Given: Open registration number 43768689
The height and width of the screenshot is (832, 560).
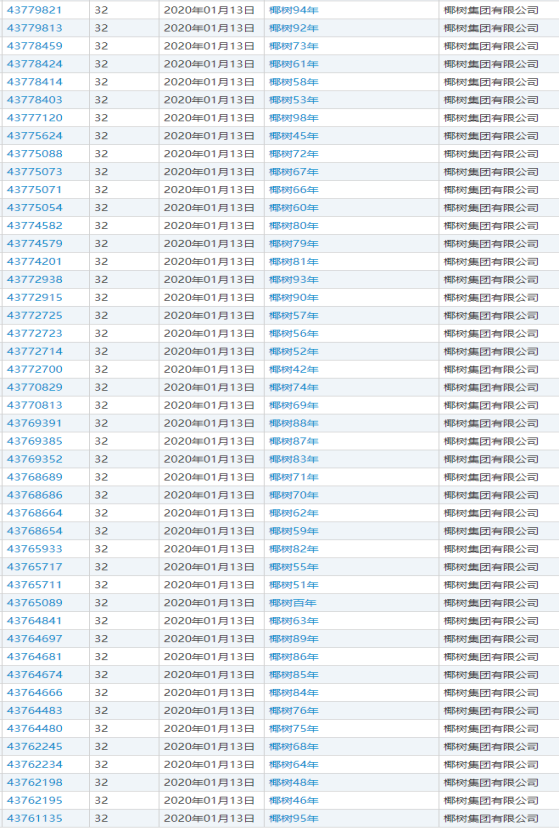Looking at the screenshot, I should tap(35, 478).
